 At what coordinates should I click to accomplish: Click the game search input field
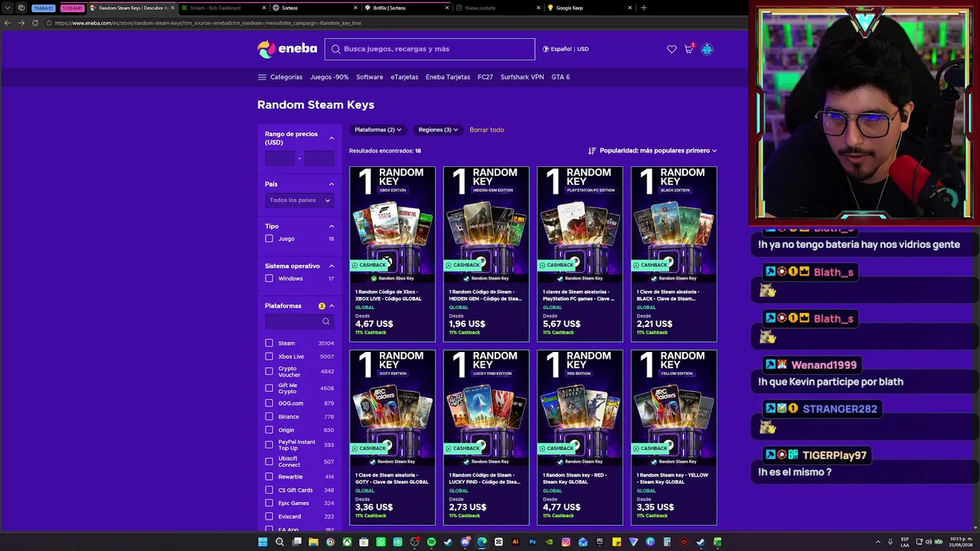point(430,49)
